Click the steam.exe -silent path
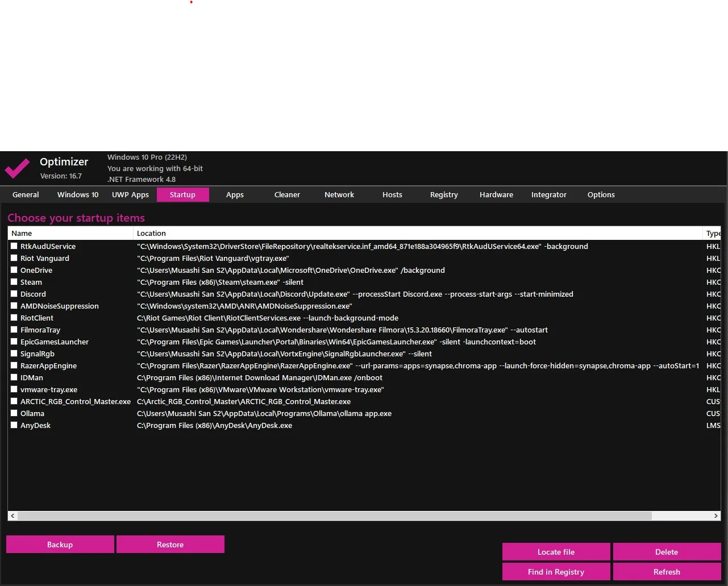Image resolution: width=728 pixels, height=586 pixels. point(221,282)
